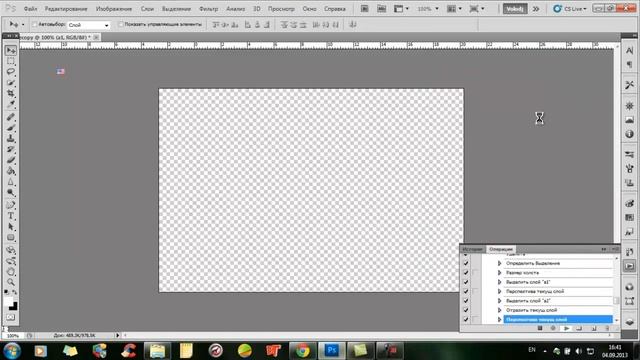Start recording in Operations panel
Image resolution: width=640 pixels, height=360 pixels.
(x=553, y=328)
